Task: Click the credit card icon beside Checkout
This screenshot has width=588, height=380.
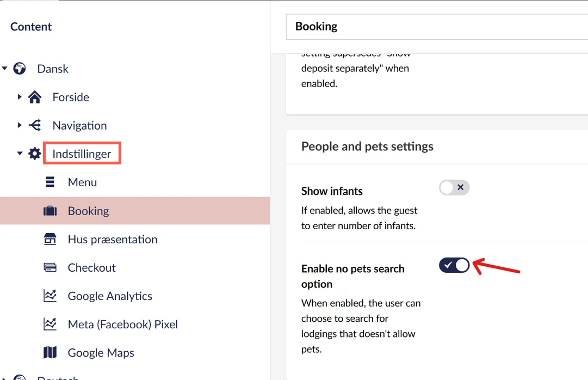Action: (50, 267)
